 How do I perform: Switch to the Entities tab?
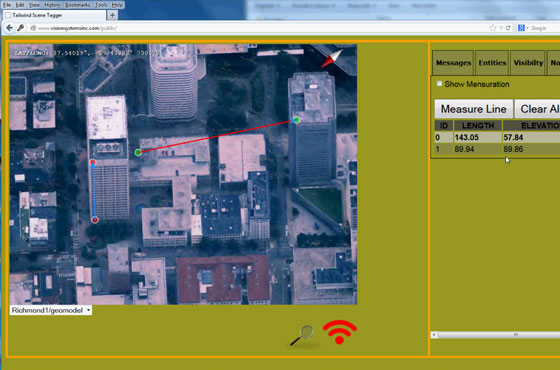coord(492,63)
